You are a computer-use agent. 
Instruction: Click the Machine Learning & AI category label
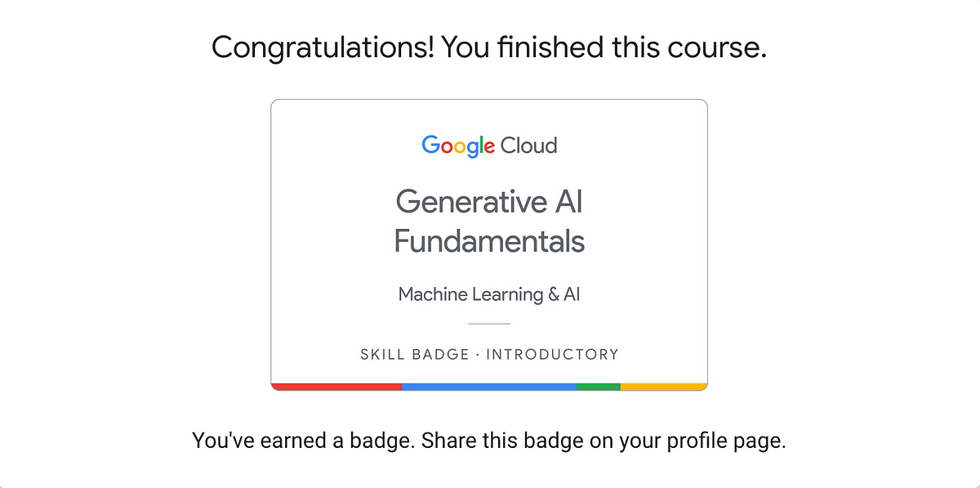489,294
